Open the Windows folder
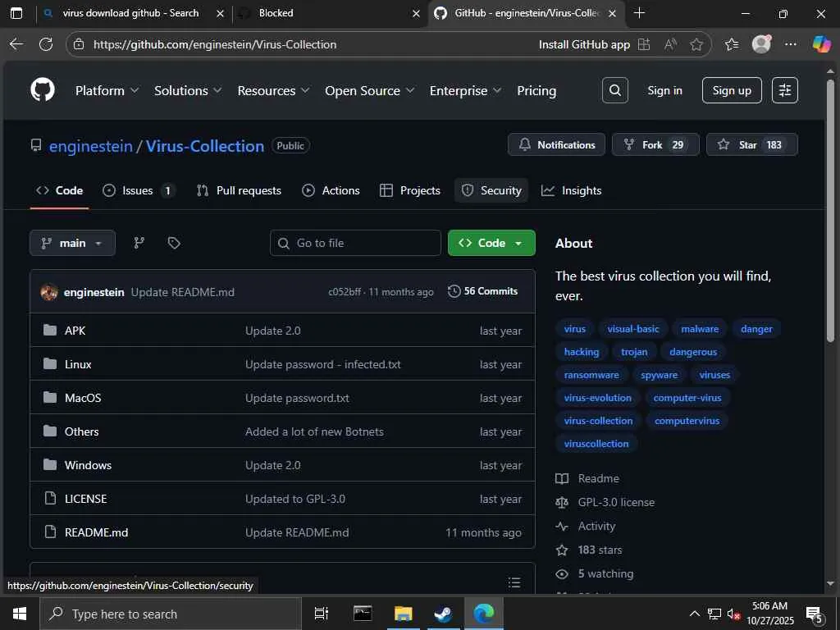The width and height of the screenshot is (840, 630). coord(88,465)
